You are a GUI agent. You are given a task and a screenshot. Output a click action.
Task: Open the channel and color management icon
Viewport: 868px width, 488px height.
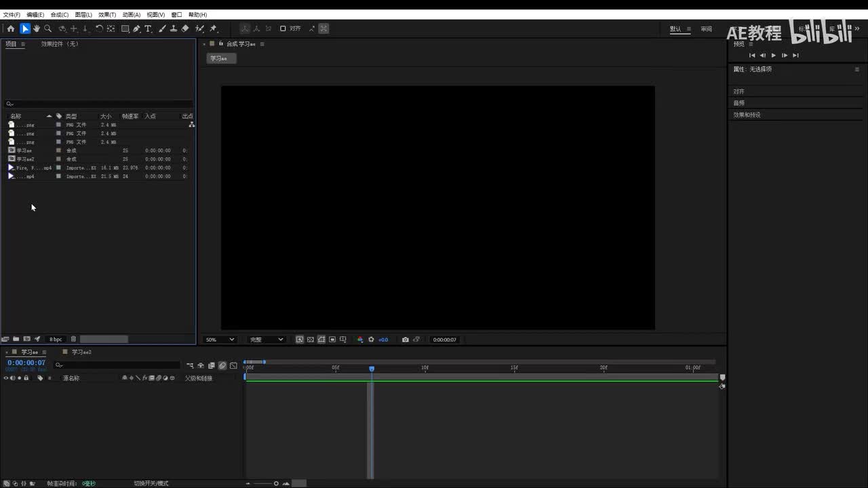(360, 340)
